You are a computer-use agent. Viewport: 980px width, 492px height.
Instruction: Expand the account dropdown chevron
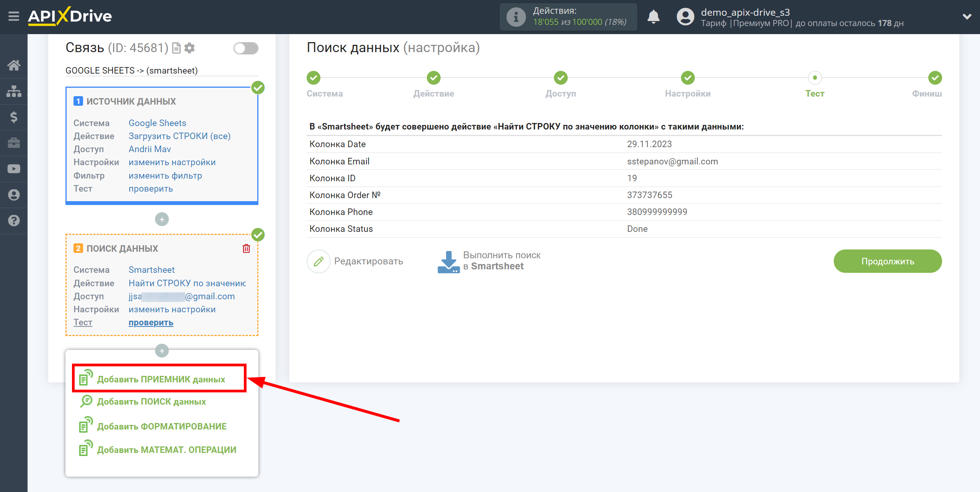tap(967, 16)
